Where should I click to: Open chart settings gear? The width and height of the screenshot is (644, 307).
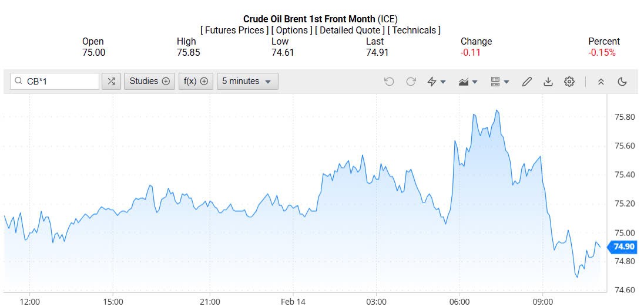569,82
